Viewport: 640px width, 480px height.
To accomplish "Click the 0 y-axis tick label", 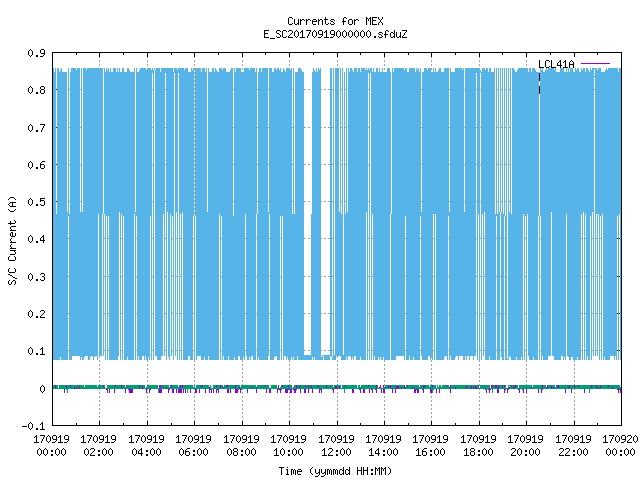I will point(42,389).
